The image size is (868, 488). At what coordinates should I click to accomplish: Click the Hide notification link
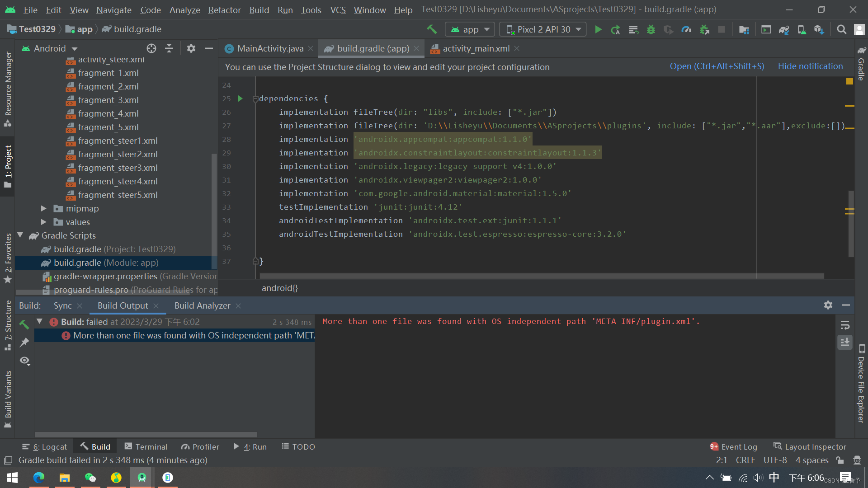810,66
